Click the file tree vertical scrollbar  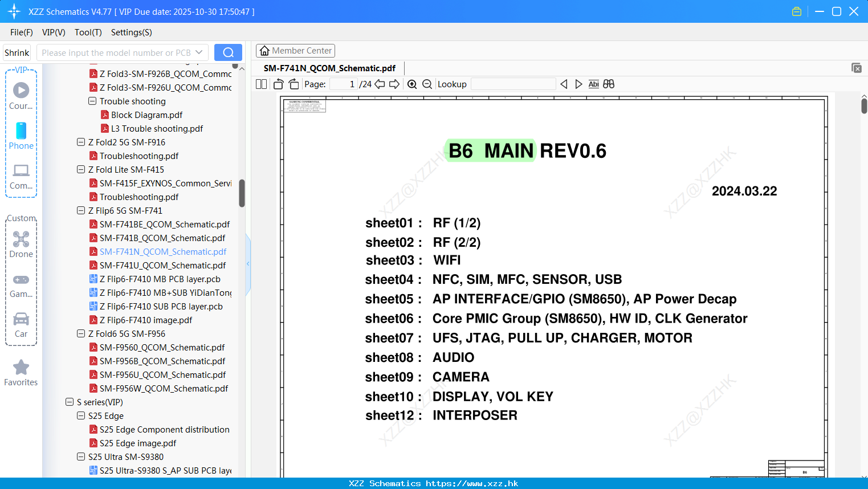tap(242, 194)
